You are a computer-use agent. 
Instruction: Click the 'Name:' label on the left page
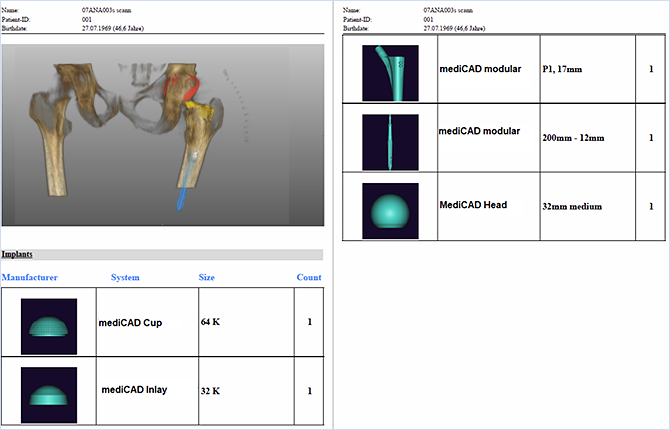click(10, 10)
